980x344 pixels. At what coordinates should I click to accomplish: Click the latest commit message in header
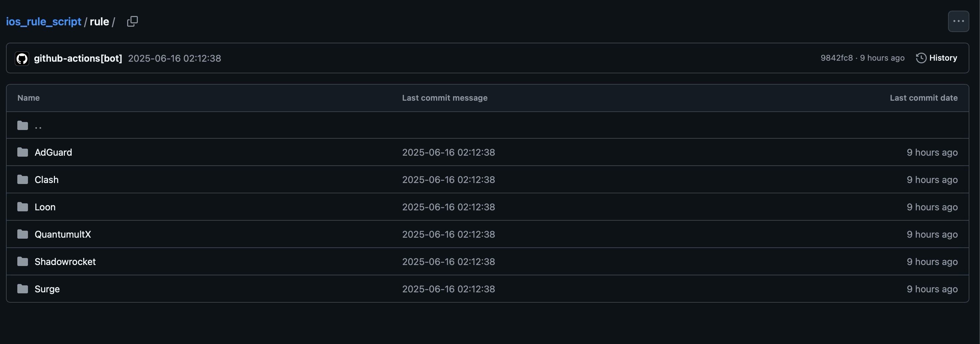coord(174,58)
